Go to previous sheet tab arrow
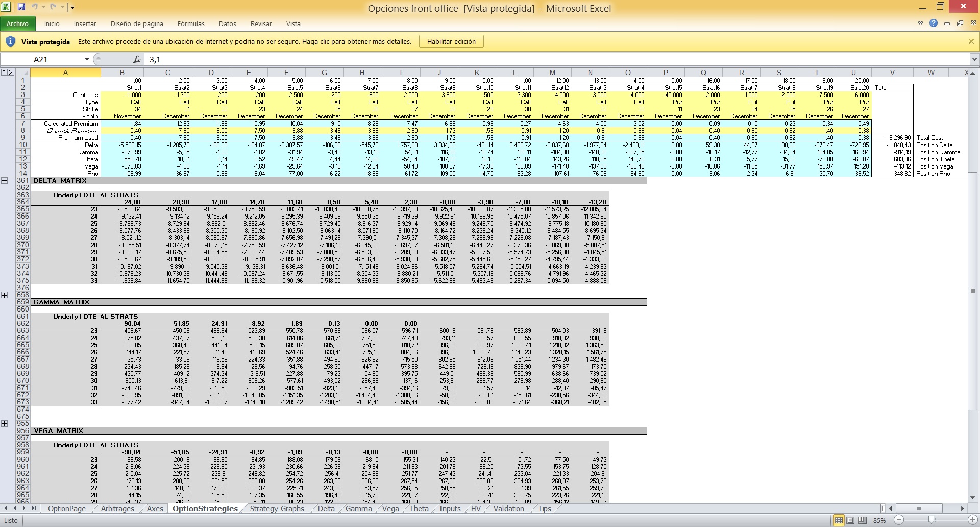The image size is (980, 527). click(15, 508)
